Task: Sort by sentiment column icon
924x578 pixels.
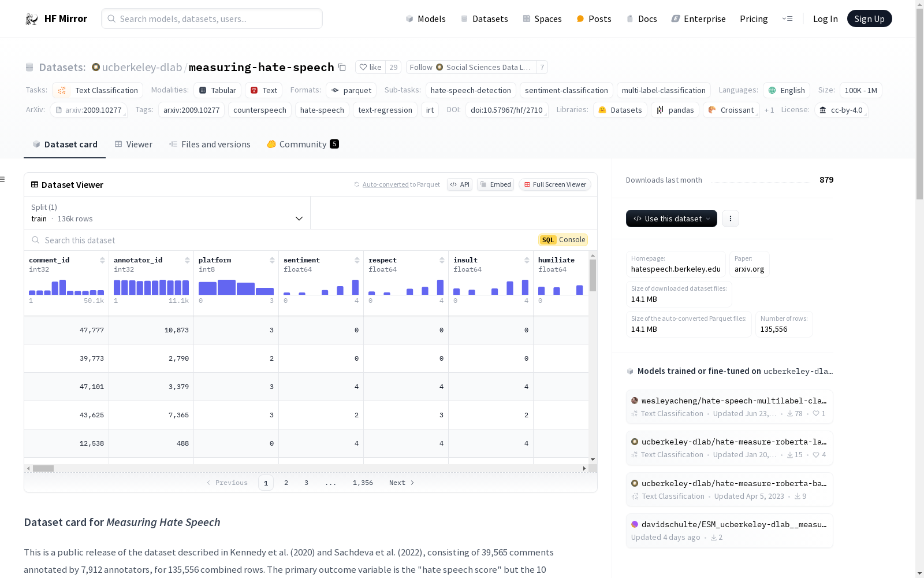Action: (x=357, y=260)
